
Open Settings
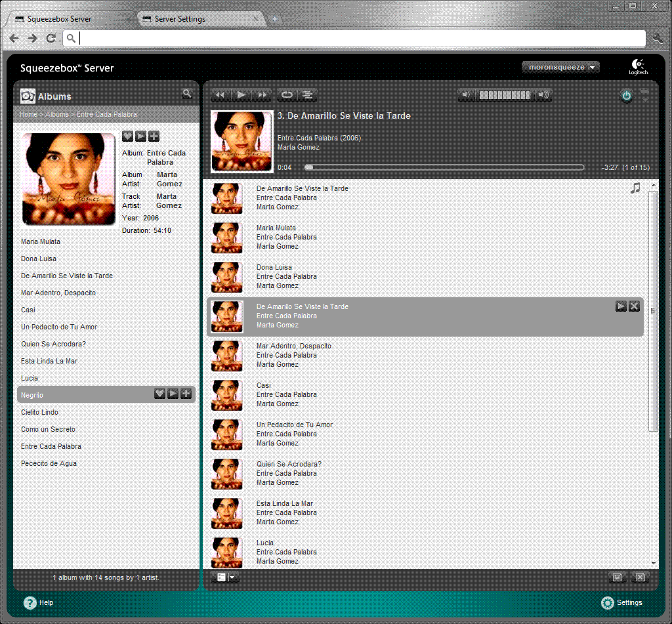[621, 602]
